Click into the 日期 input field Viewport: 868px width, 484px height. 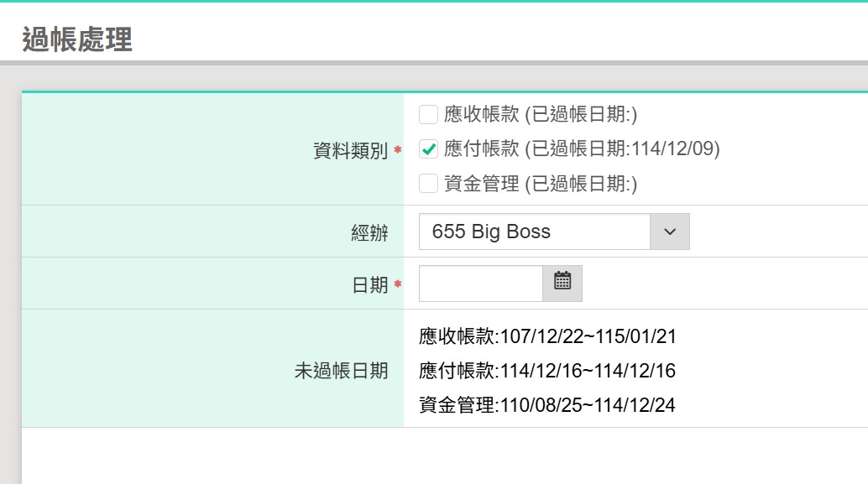[x=481, y=284]
